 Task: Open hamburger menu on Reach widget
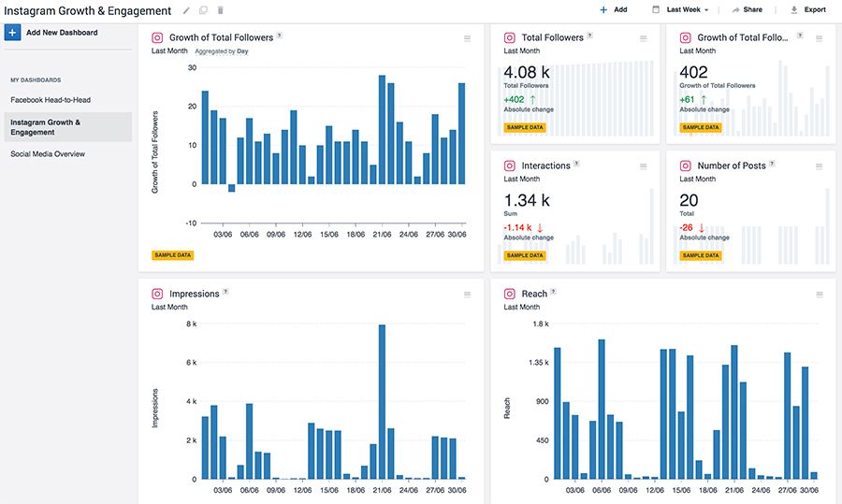pos(820,295)
